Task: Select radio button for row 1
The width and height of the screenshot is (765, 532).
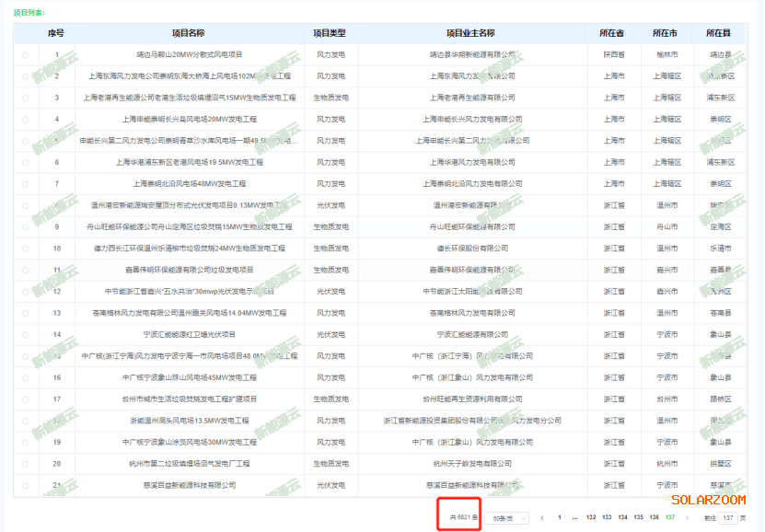Action: [25, 54]
